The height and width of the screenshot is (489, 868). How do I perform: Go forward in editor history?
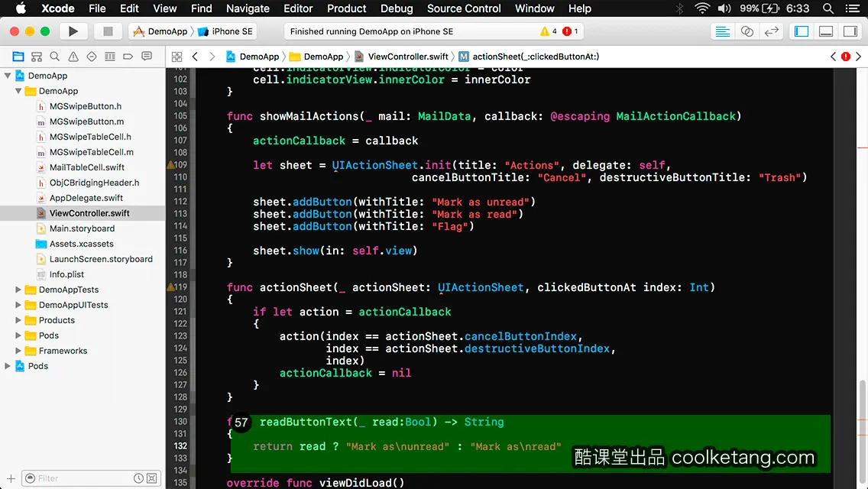click(x=212, y=57)
